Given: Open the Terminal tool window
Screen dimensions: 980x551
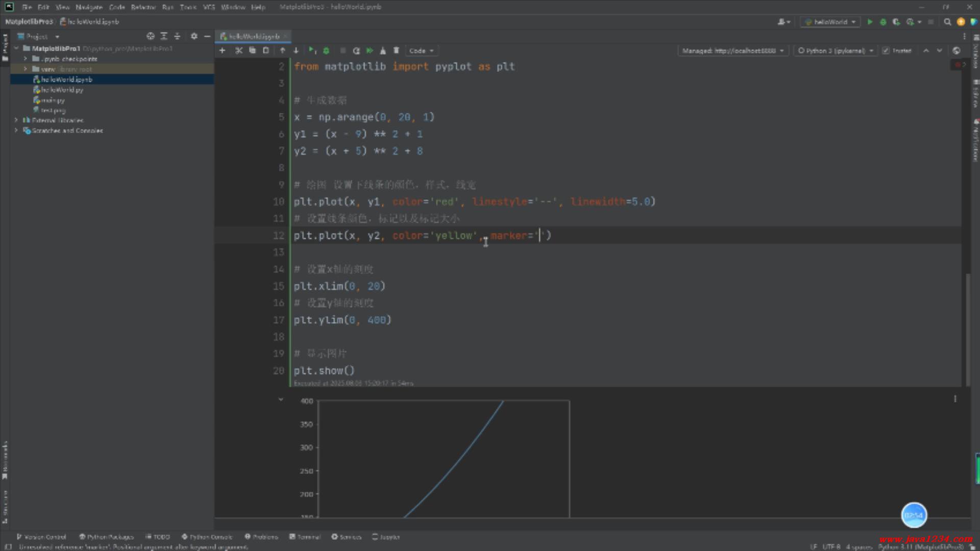Looking at the screenshot, I should (305, 537).
